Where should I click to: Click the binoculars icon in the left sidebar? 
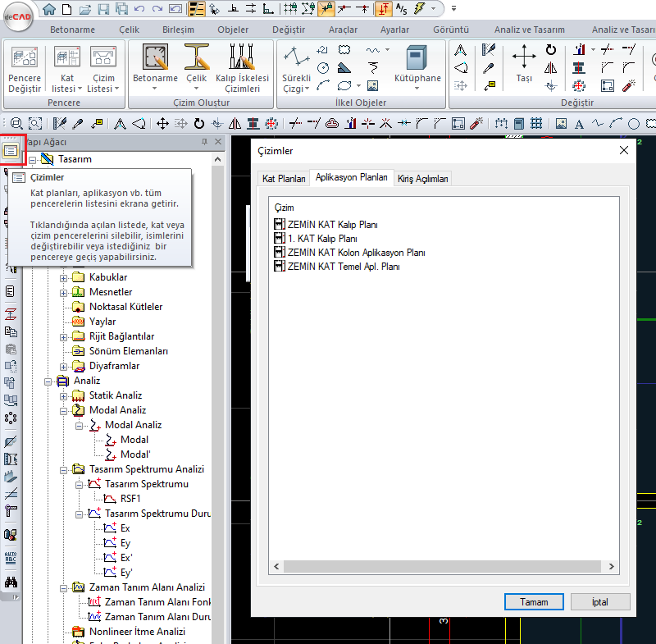click(11, 582)
